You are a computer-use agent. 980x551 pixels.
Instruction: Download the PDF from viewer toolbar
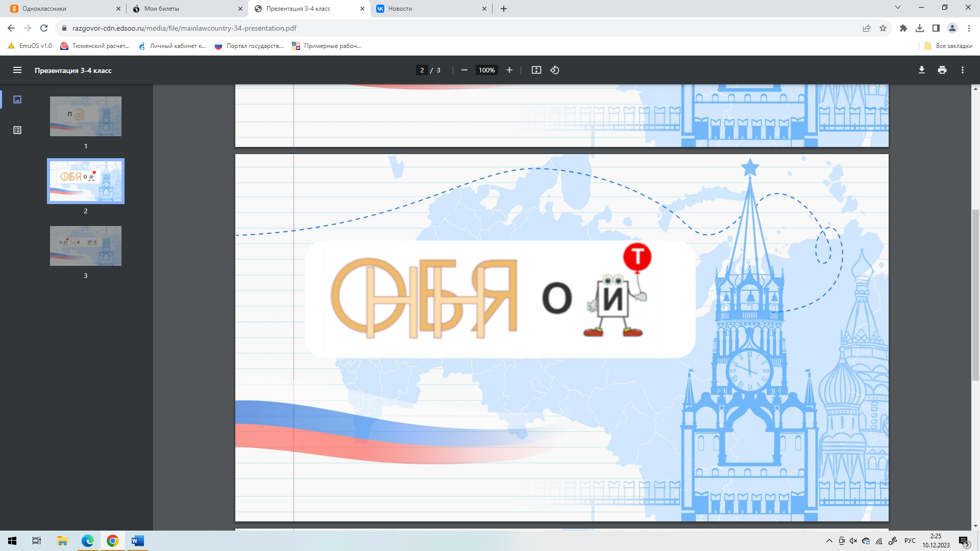click(921, 70)
